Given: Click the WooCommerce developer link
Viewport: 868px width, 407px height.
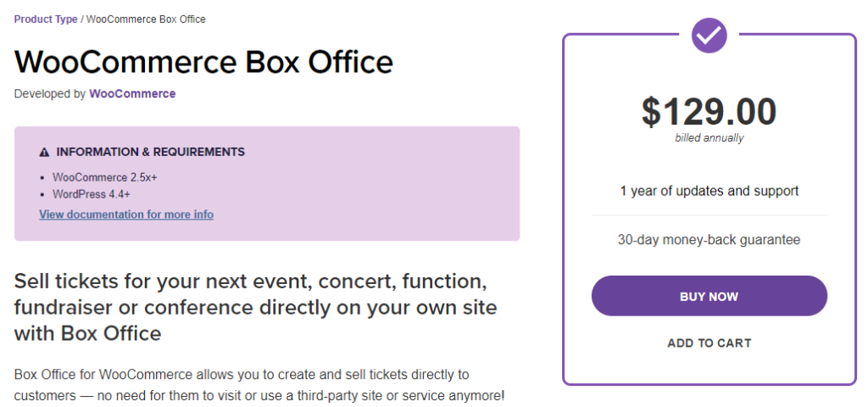Looking at the screenshot, I should click(132, 93).
